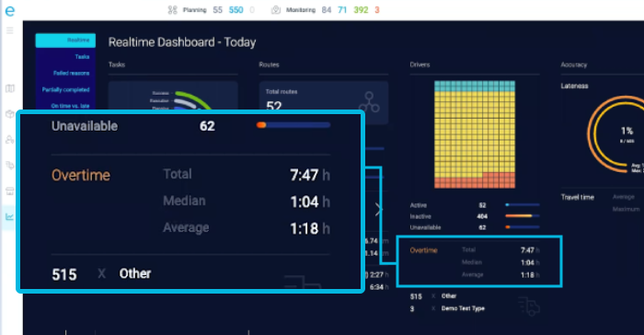Click the Planning icon in top bar
Screen dimensions: 644x335
pos(173,10)
